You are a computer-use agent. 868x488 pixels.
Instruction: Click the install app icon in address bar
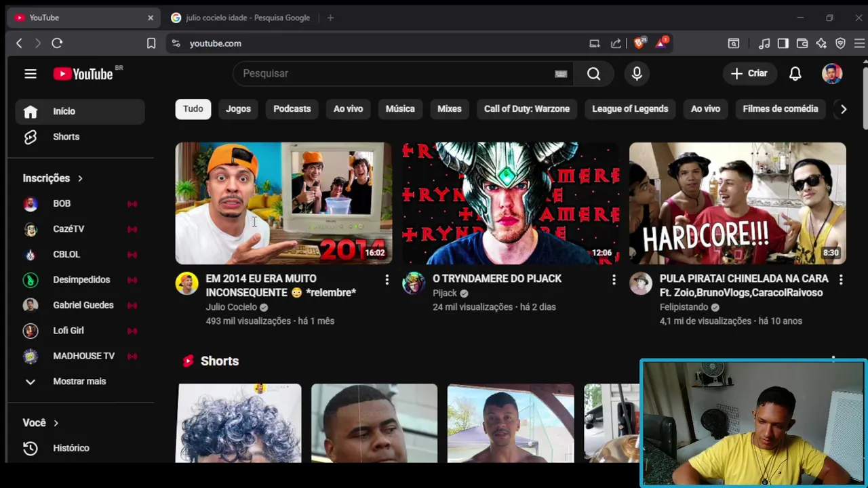594,43
